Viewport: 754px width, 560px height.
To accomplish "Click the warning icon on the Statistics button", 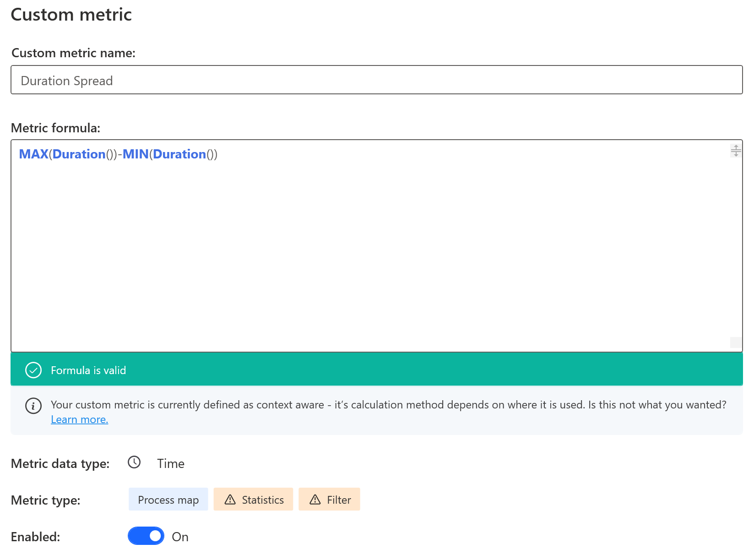I will pyautogui.click(x=230, y=500).
